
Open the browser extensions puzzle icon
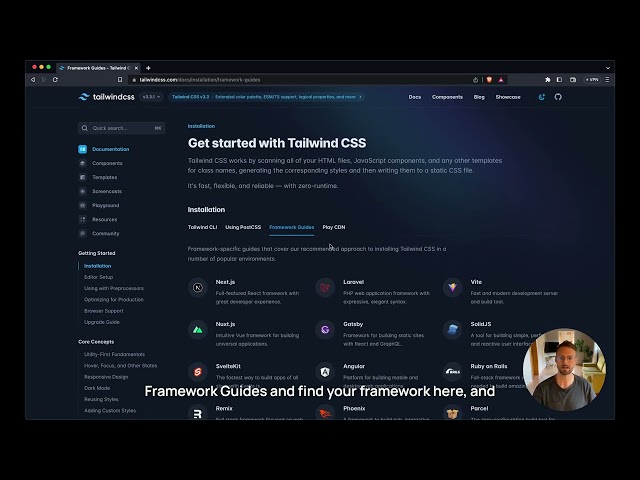pyautogui.click(x=548, y=80)
